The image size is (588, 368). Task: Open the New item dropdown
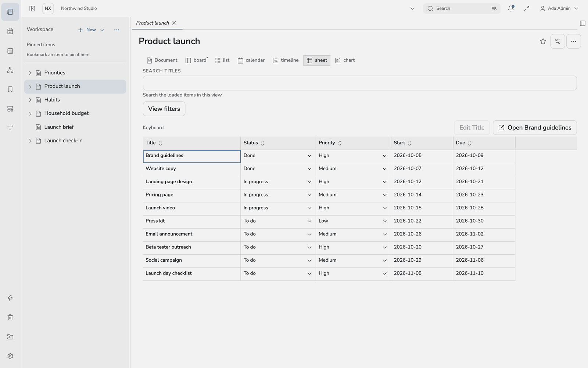pos(102,30)
